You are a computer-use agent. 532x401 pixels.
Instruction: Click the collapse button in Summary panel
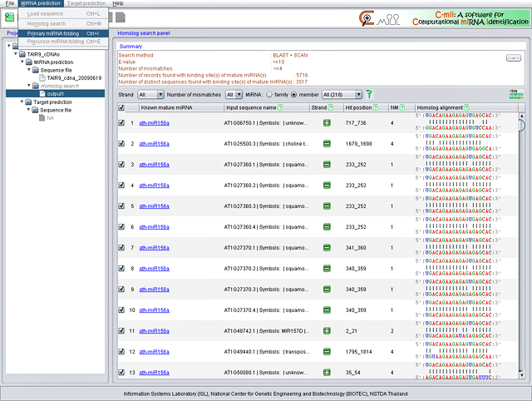click(x=513, y=58)
